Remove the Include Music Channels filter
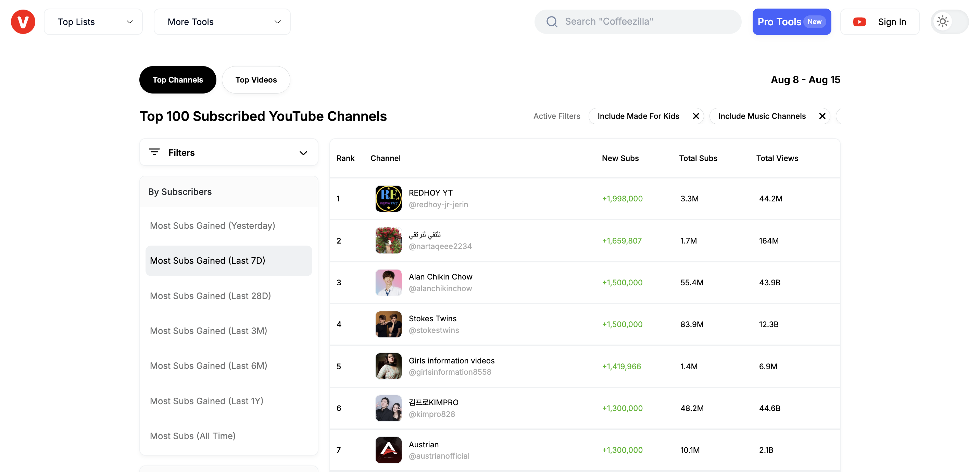Image resolution: width=980 pixels, height=472 pixels. 822,116
